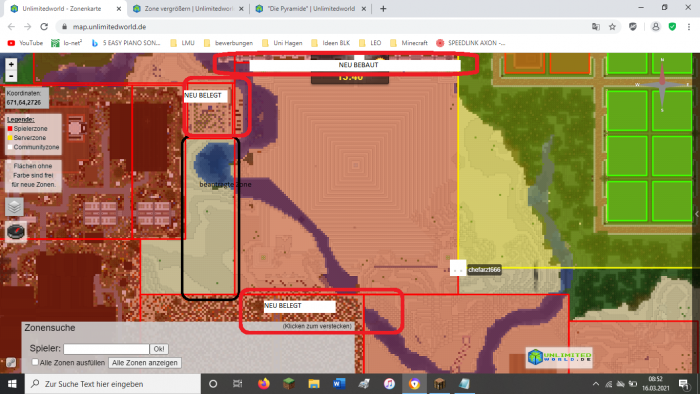Go forward in browser history

tap(28, 27)
